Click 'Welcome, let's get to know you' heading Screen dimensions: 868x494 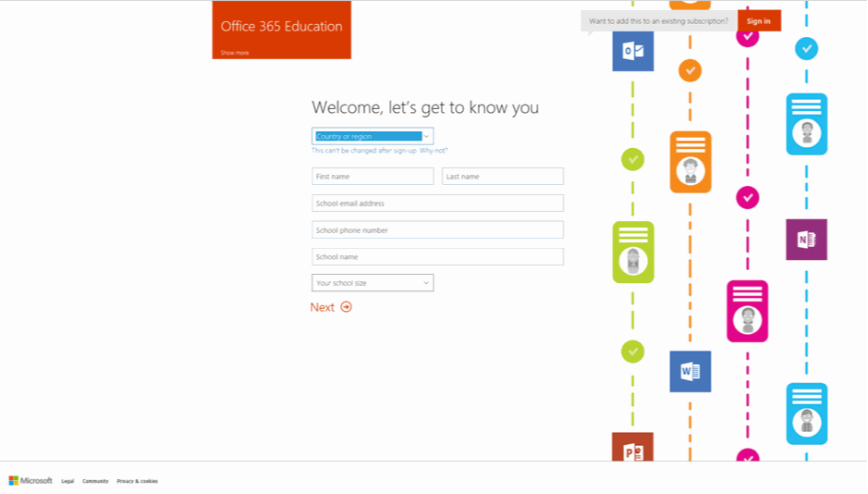425,107
